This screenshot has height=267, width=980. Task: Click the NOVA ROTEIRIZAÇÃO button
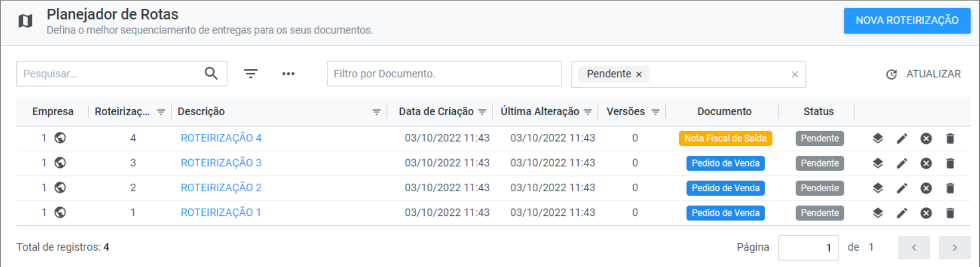tap(907, 21)
